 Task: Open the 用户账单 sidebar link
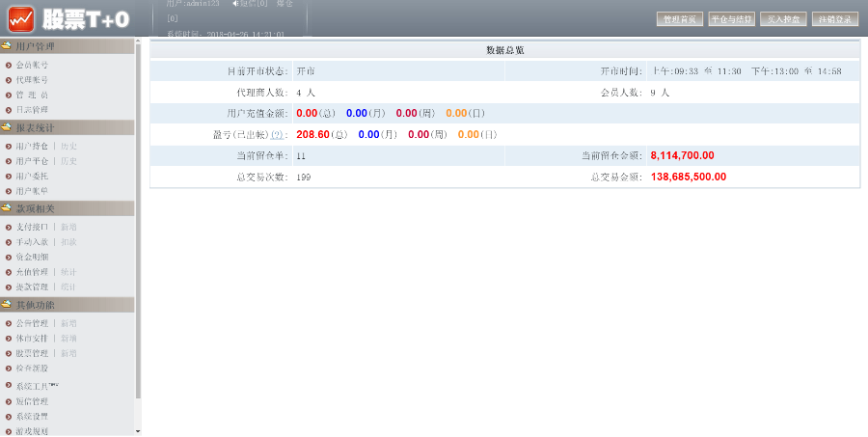tap(32, 191)
